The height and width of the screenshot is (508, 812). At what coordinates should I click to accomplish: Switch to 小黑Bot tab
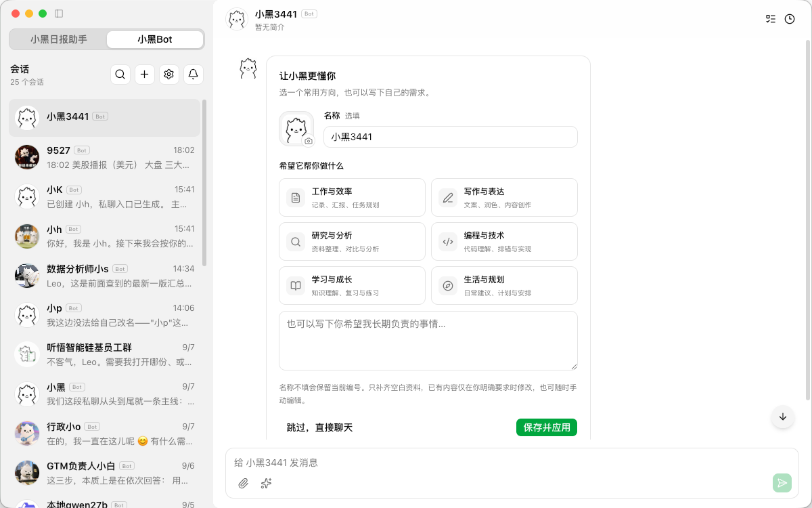(x=155, y=39)
